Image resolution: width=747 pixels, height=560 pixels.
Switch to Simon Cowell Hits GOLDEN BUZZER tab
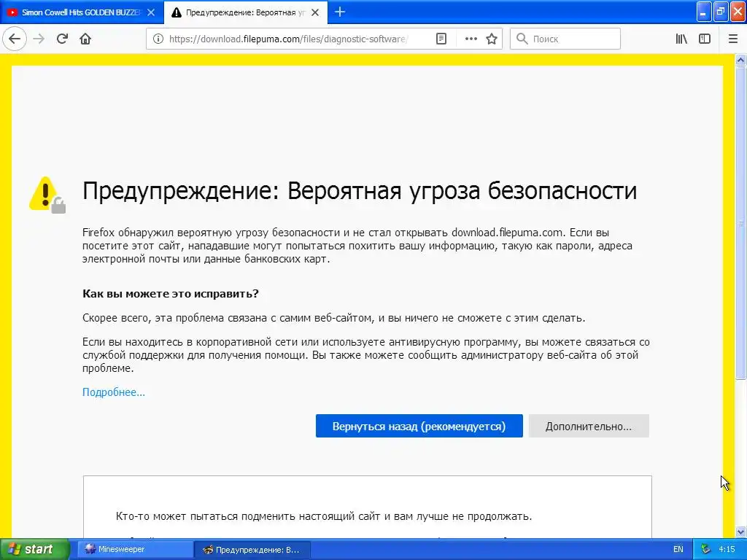(x=81, y=13)
